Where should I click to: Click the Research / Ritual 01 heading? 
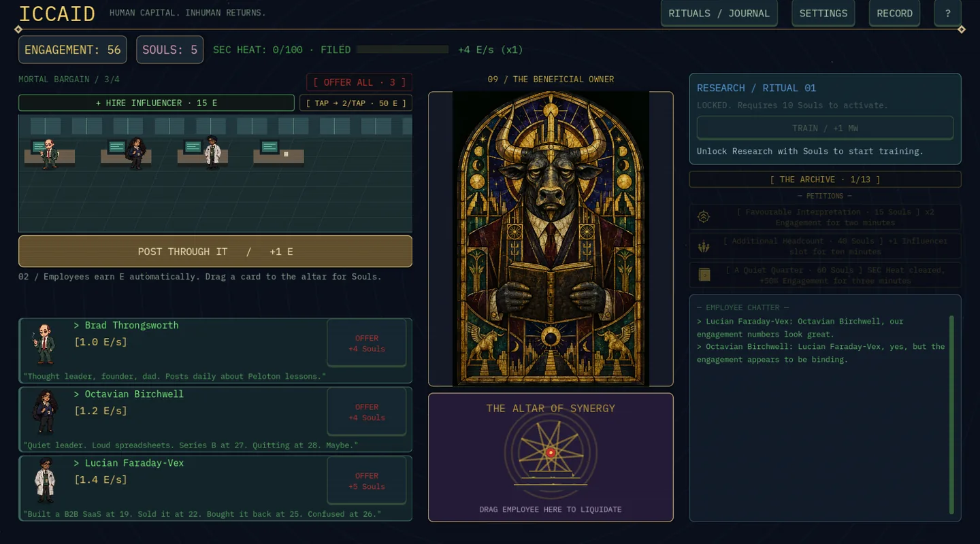756,88
